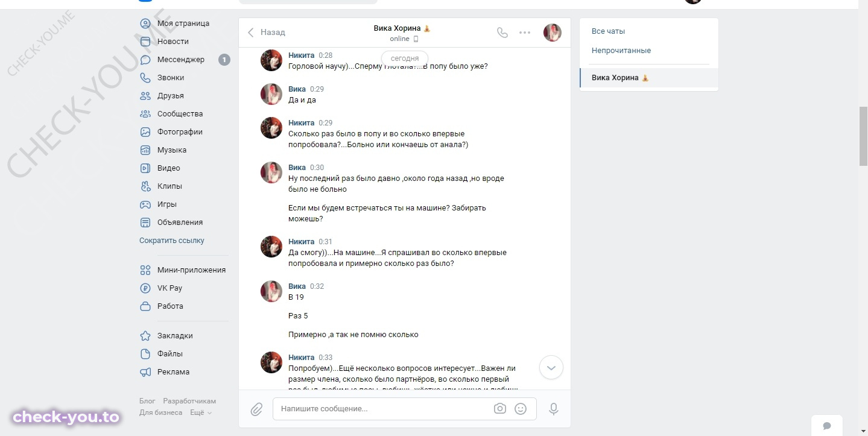The image size is (868, 436).
Task: Record a voice message with microphone icon
Action: coord(554,409)
